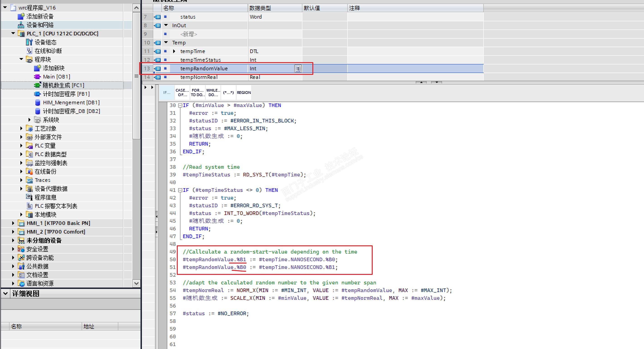Insert CASE OF statement snippet
This screenshot has height=349, width=644.
point(182,93)
